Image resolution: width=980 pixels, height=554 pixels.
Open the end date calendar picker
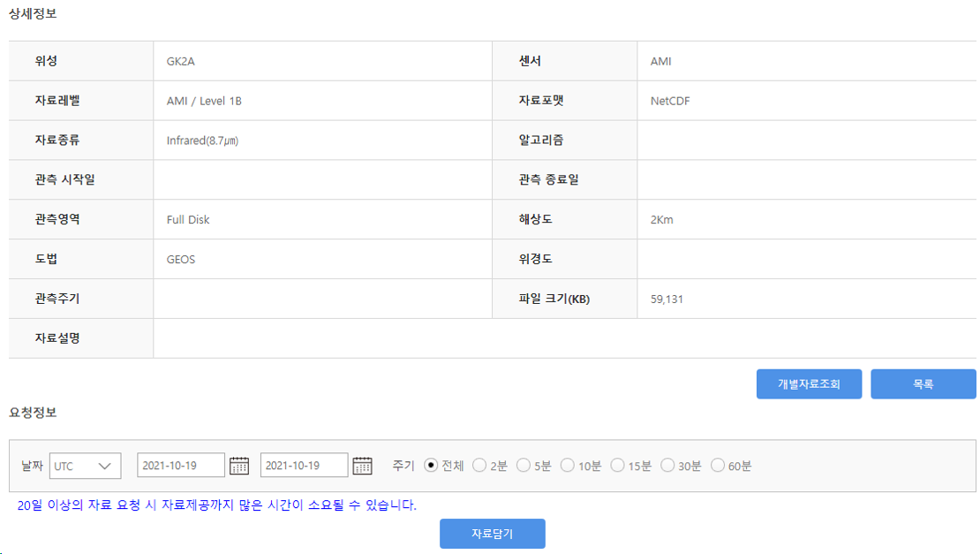(362, 464)
